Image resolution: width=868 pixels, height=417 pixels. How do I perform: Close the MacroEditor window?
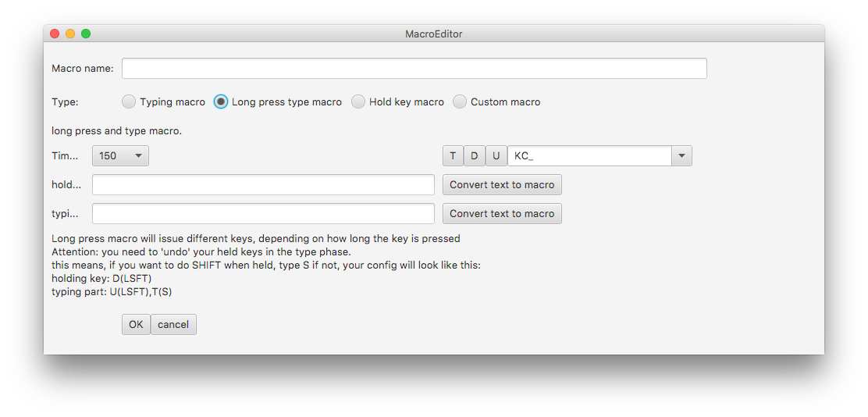point(55,34)
